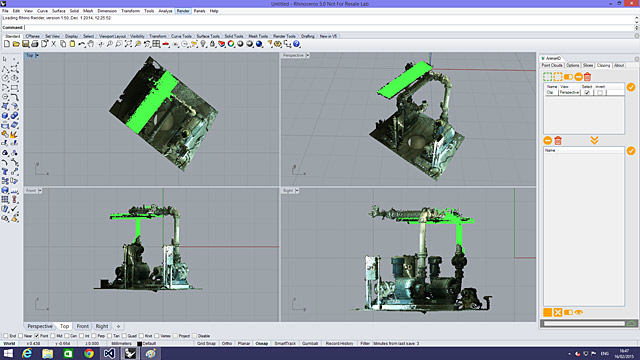Open the Help question mark icon
The height and width of the screenshot is (360, 640).
[297, 44]
